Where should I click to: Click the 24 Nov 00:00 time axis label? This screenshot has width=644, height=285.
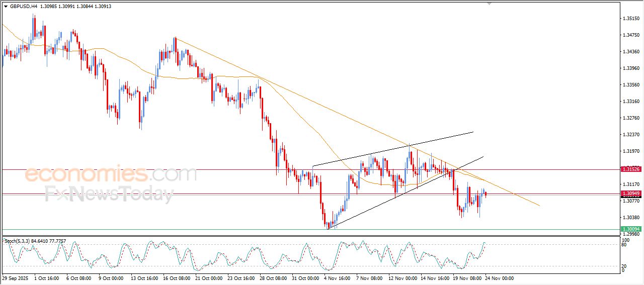(499, 278)
